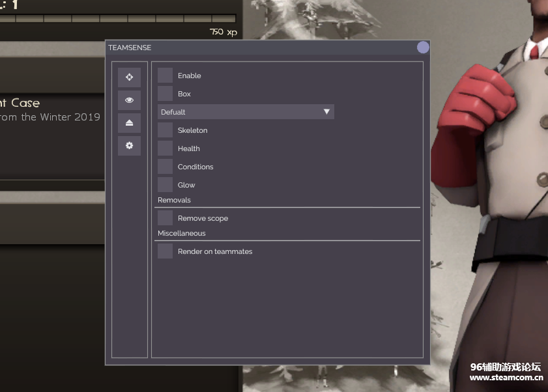Image resolution: width=548 pixels, height=392 pixels.
Task: Enable Remove scope under Removals
Action: [x=165, y=217]
